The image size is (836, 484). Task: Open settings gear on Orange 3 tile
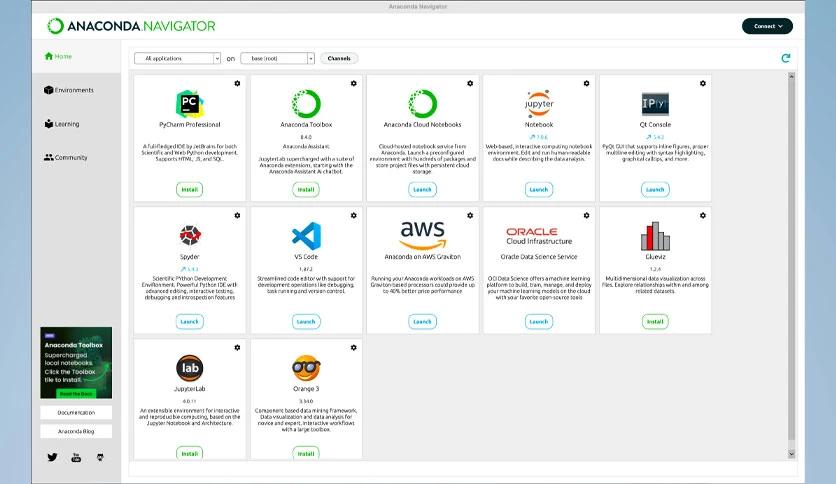pos(353,348)
